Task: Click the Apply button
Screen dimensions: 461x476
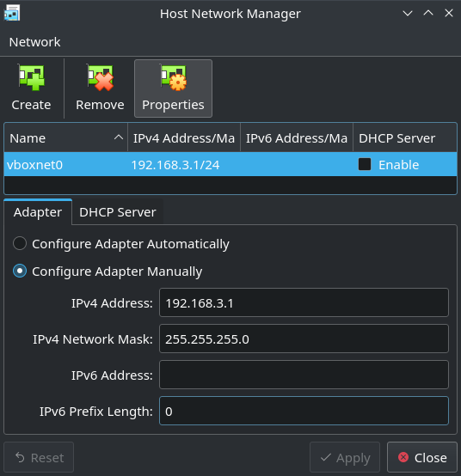Action: pos(345,457)
